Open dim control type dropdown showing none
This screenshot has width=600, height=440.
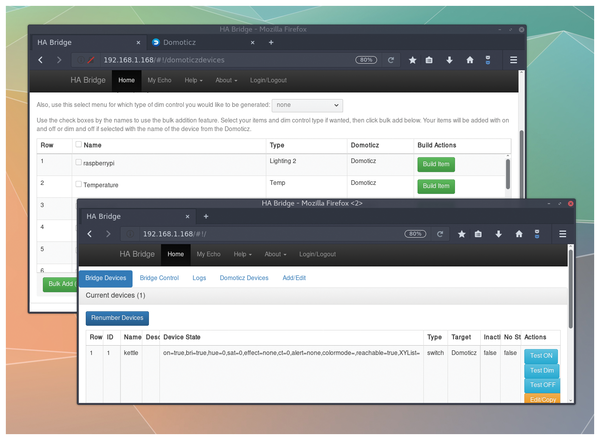307,105
